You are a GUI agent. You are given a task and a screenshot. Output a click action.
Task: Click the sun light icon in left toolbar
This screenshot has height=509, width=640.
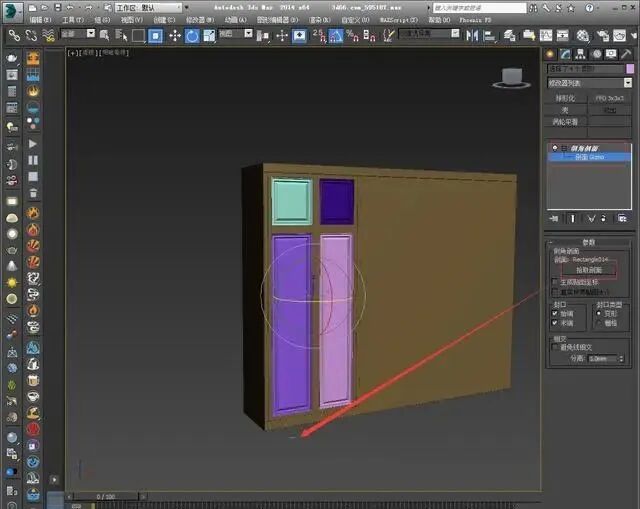(x=12, y=282)
